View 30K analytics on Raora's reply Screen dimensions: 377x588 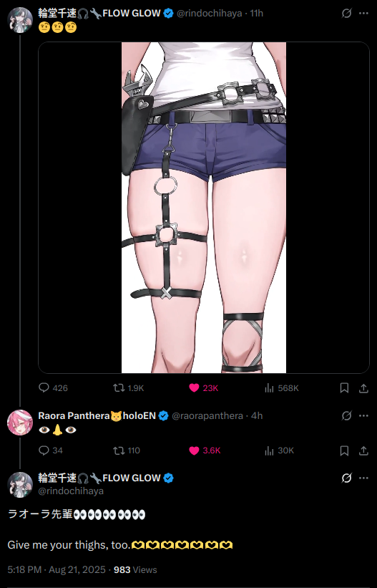click(x=279, y=450)
